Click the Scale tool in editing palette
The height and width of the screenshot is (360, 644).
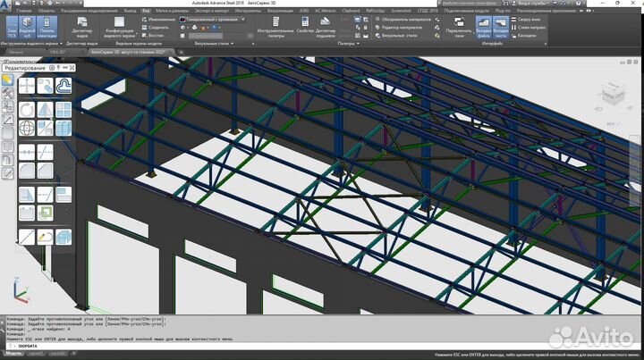(45, 128)
